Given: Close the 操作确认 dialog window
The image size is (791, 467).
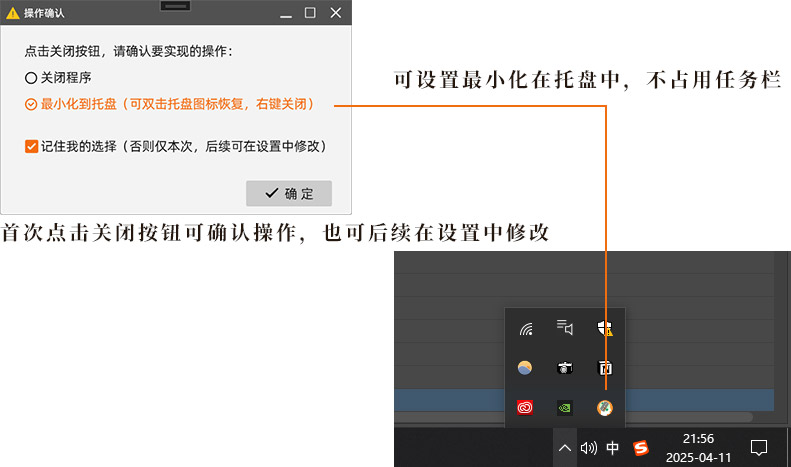Looking at the screenshot, I should click(x=335, y=13).
